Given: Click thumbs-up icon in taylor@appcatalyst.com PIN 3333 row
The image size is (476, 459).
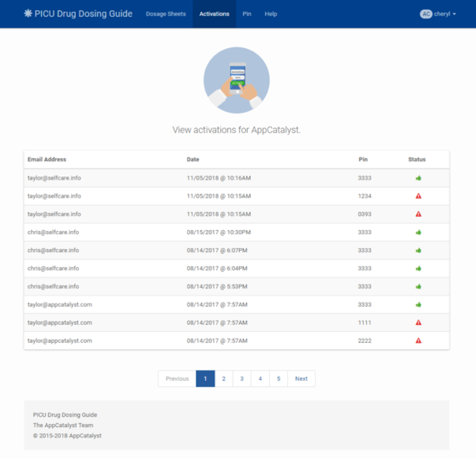Looking at the screenshot, I should [418, 305].
